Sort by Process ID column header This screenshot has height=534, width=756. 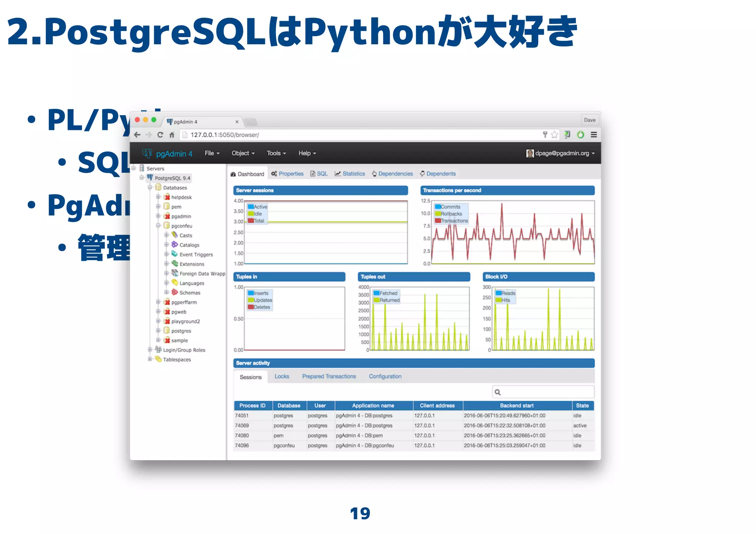click(x=252, y=406)
